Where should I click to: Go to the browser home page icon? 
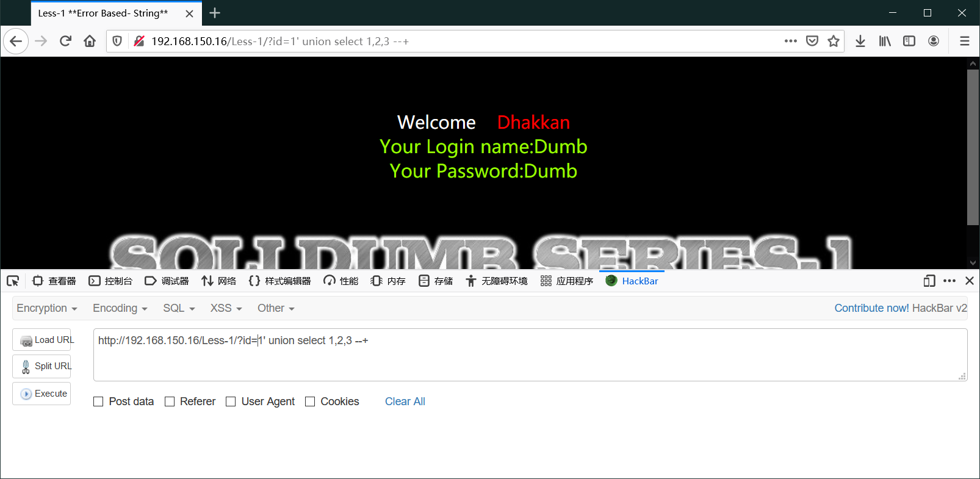pyautogui.click(x=90, y=41)
